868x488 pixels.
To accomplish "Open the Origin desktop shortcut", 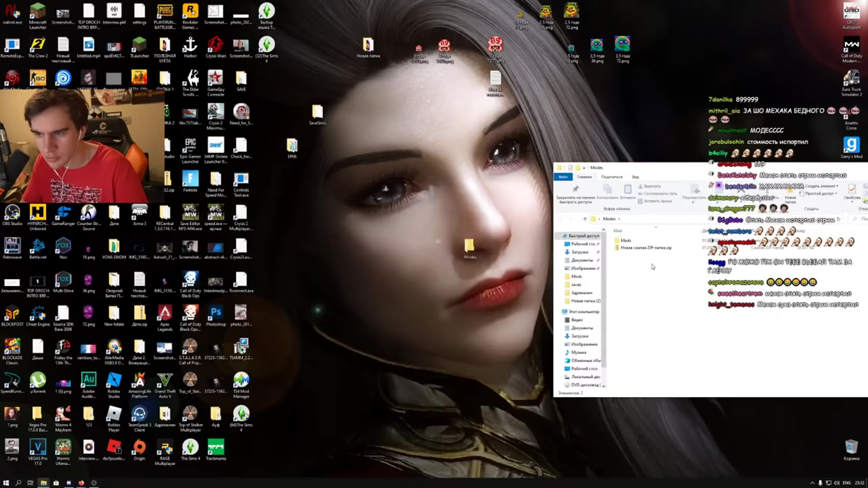I will point(139,450).
